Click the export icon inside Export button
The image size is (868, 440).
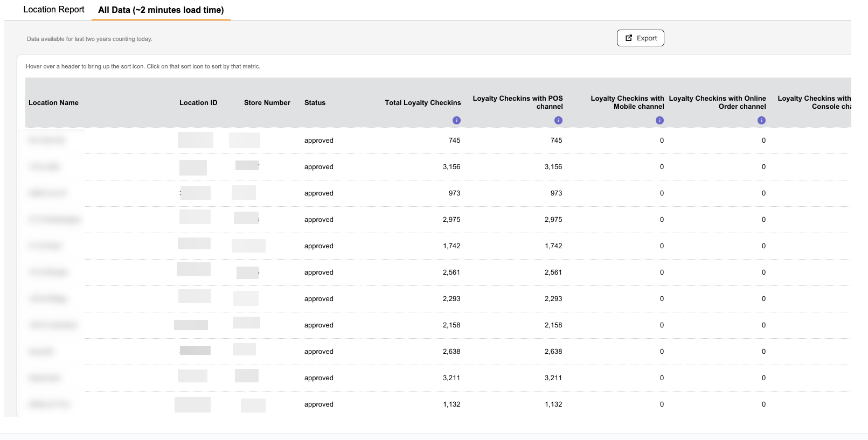[x=628, y=38]
